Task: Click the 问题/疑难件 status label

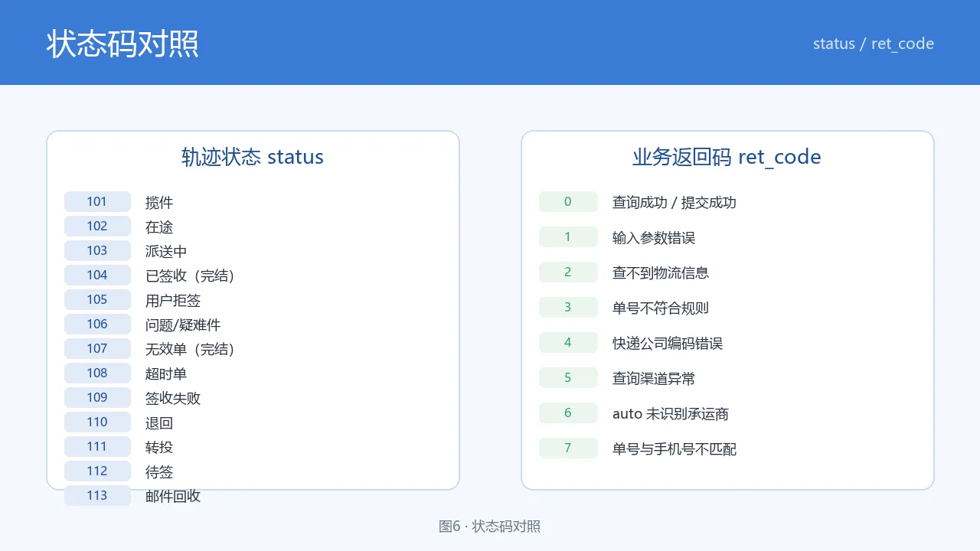Action: [x=183, y=325]
